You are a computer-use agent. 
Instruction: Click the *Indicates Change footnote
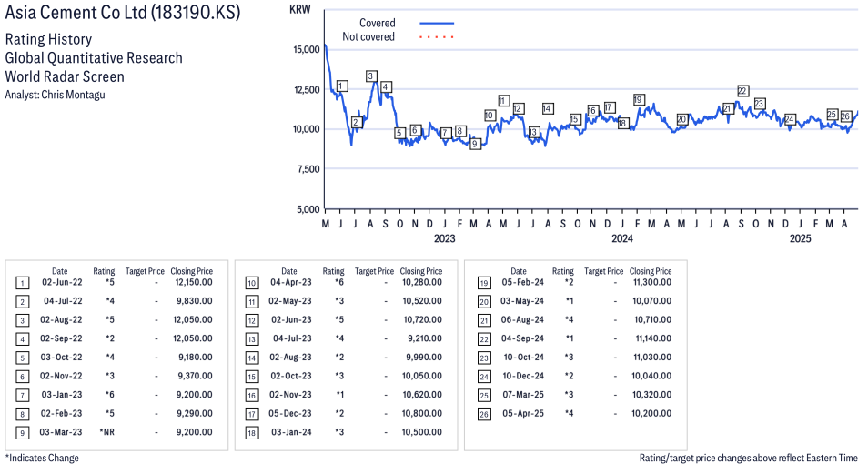click(42, 458)
